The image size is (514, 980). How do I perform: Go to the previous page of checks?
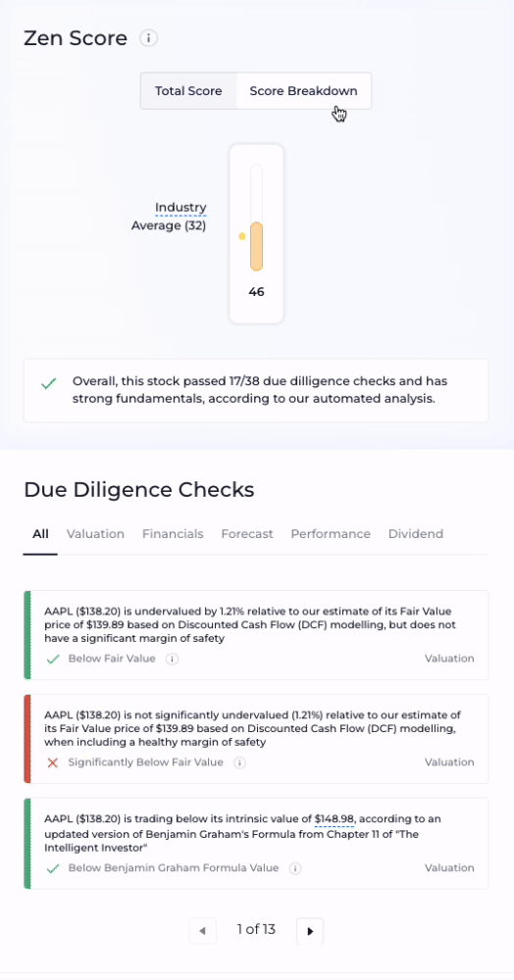point(203,931)
